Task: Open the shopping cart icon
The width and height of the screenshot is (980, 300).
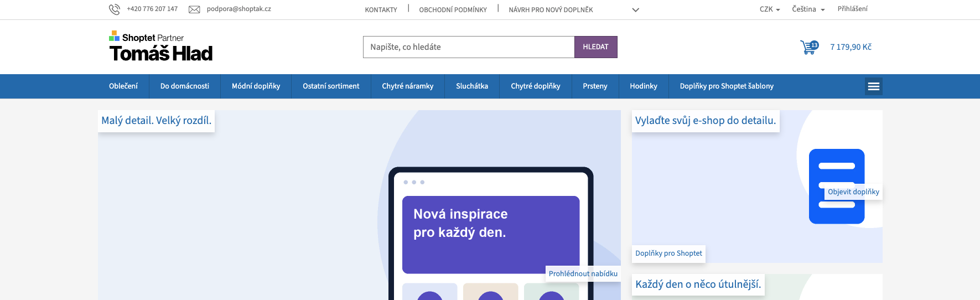Action: 809,47
